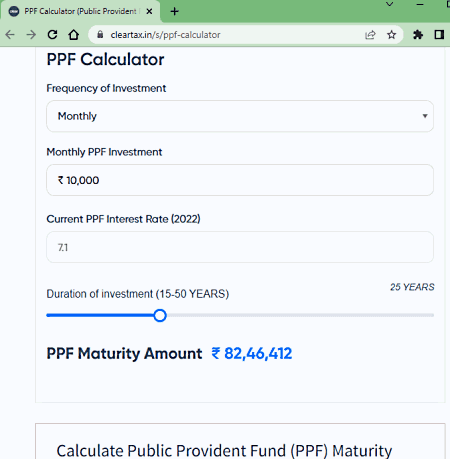
Task: Open a new tab with the plus button
Action: [x=174, y=12]
